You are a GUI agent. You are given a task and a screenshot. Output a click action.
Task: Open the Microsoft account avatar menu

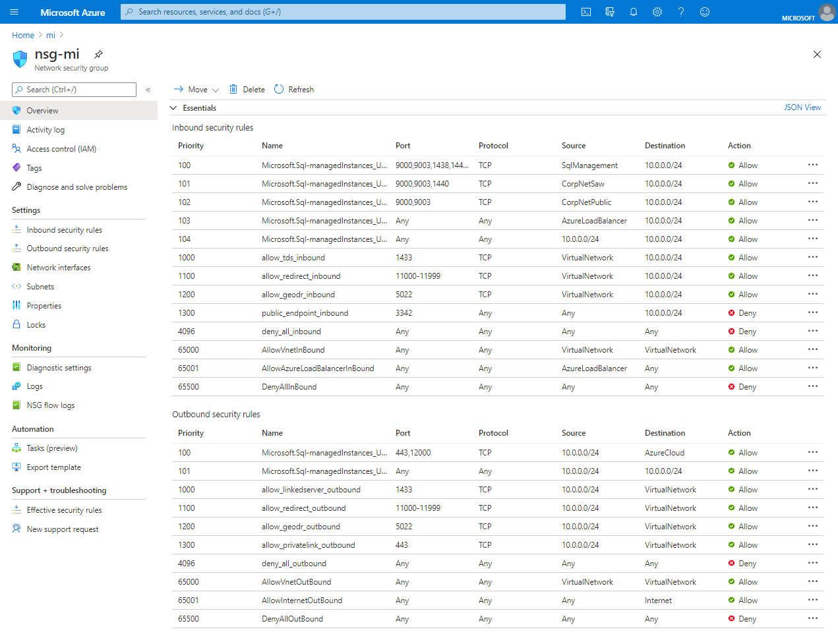[x=827, y=11]
